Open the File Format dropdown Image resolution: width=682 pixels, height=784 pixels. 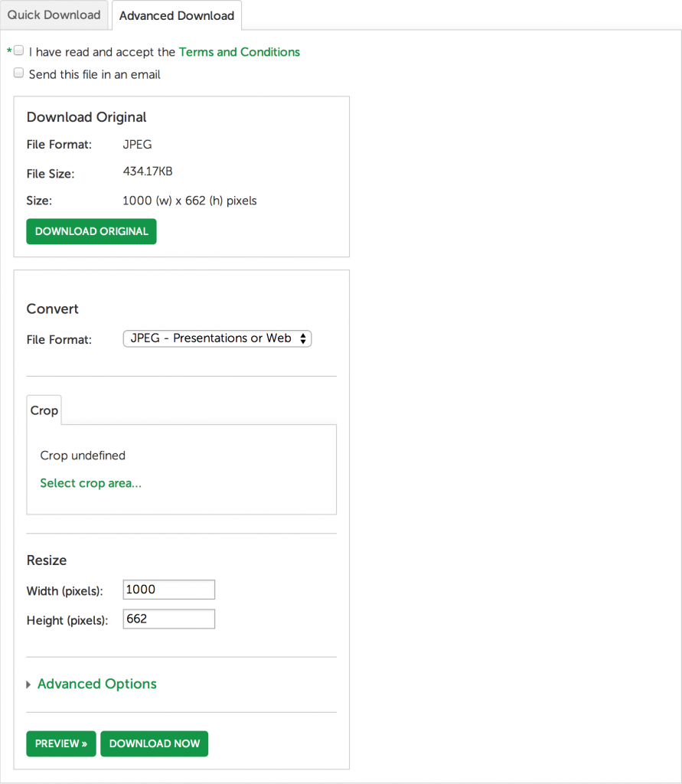pyautogui.click(x=217, y=338)
